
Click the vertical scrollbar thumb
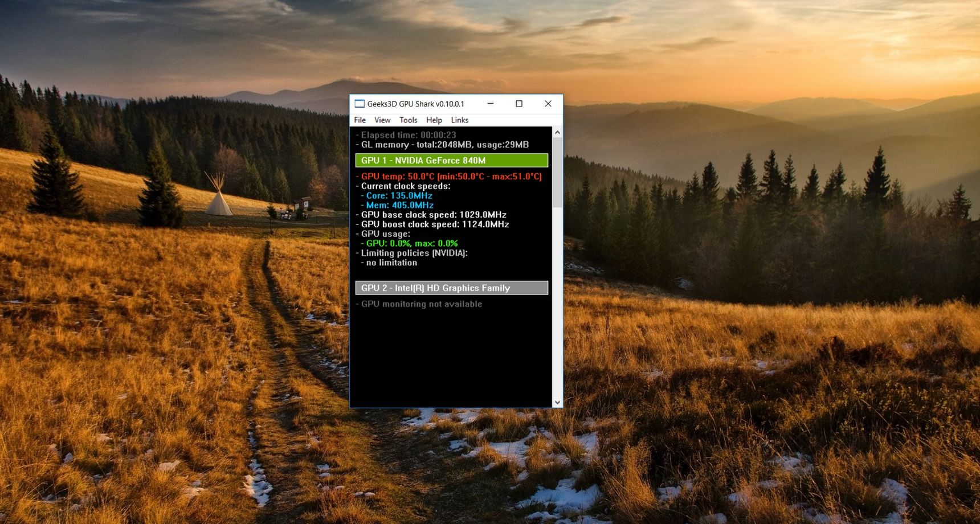pos(557,172)
